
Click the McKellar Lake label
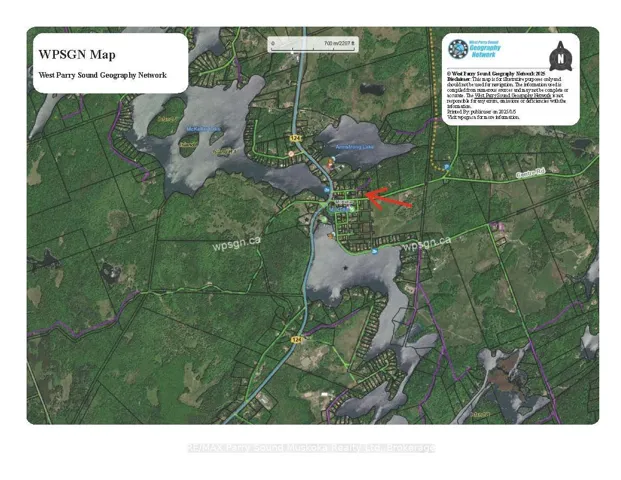pos(207,129)
